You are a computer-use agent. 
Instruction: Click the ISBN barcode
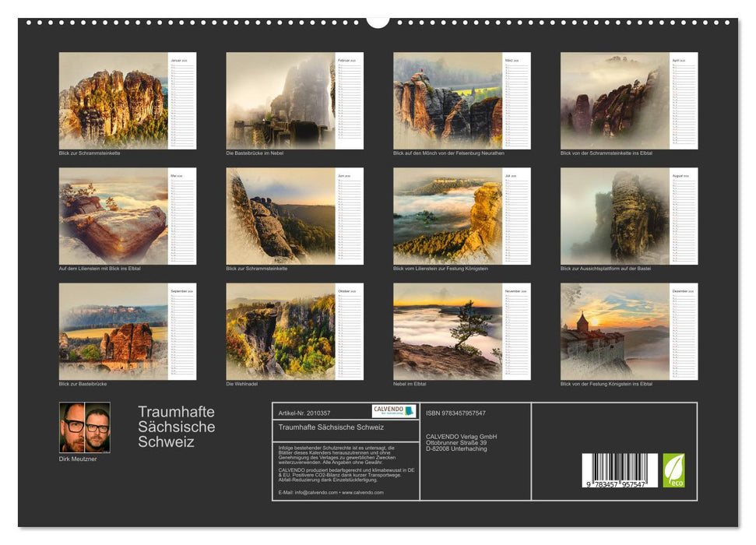click(x=614, y=471)
